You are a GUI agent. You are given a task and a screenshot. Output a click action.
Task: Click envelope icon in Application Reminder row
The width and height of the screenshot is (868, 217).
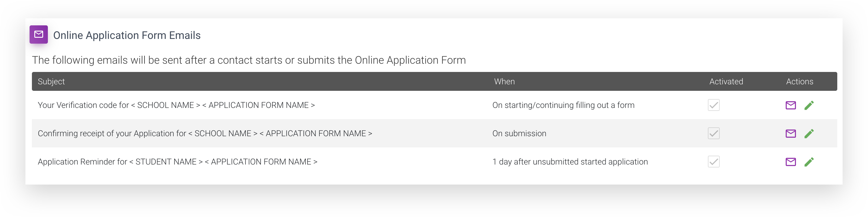791,162
